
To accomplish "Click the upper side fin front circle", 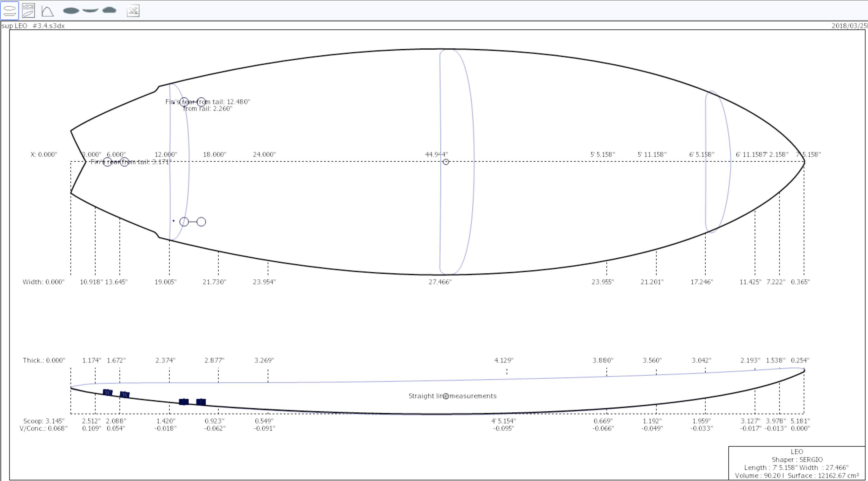I will pyautogui.click(x=201, y=101).
